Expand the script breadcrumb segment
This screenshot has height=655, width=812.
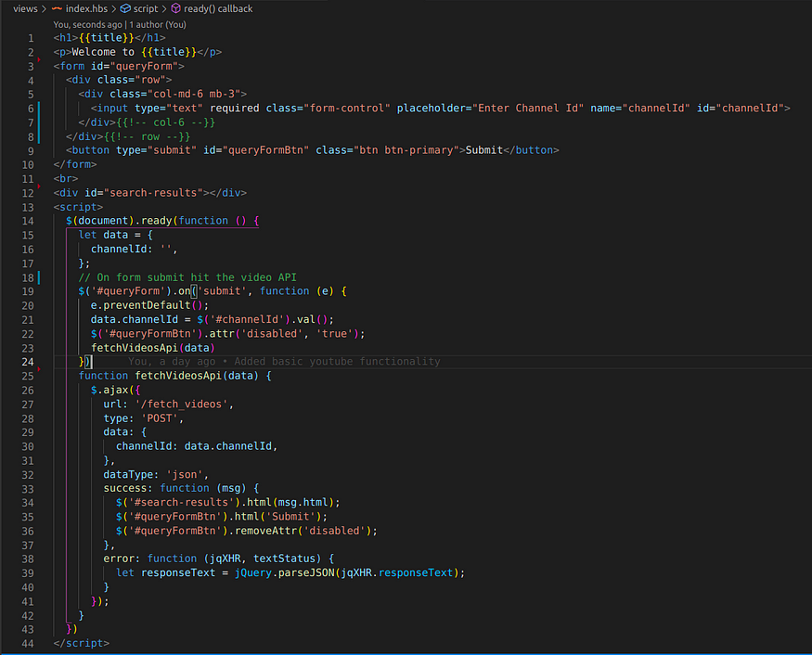[x=146, y=8]
